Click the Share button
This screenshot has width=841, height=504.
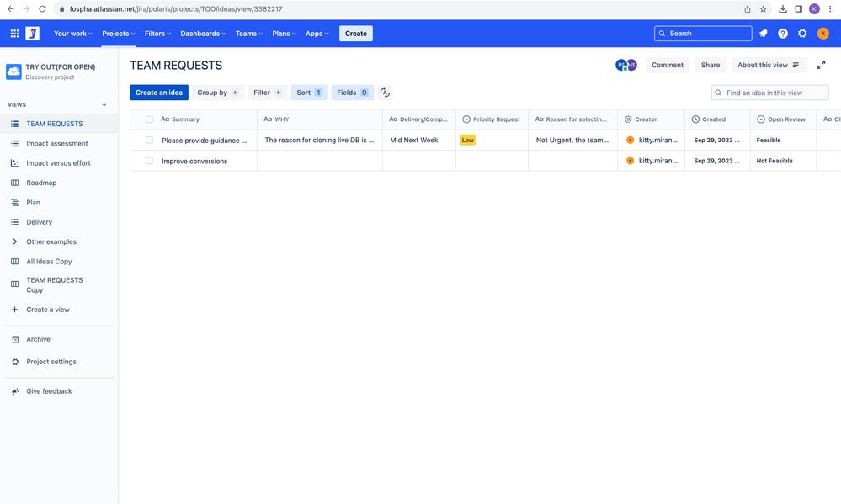711,64
